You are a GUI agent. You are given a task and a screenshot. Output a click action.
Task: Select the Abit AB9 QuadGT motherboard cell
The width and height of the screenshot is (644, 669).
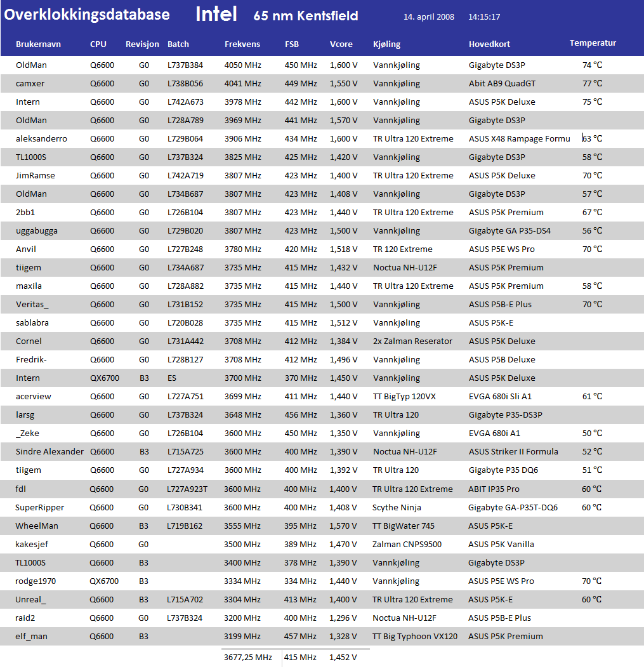pyautogui.click(x=502, y=84)
